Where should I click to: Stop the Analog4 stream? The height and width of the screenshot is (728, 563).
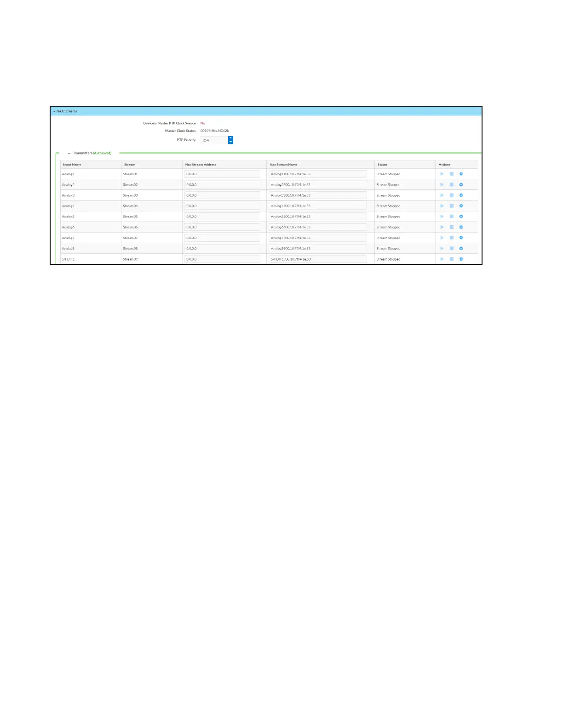click(x=452, y=206)
